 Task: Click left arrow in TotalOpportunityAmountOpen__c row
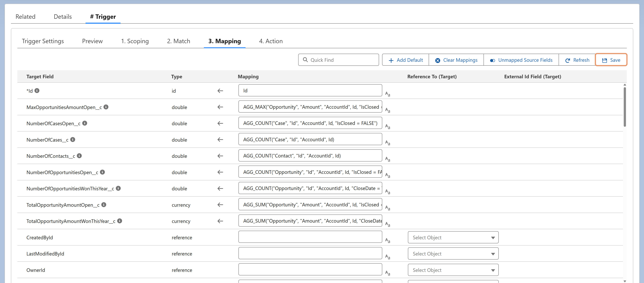[x=220, y=205]
